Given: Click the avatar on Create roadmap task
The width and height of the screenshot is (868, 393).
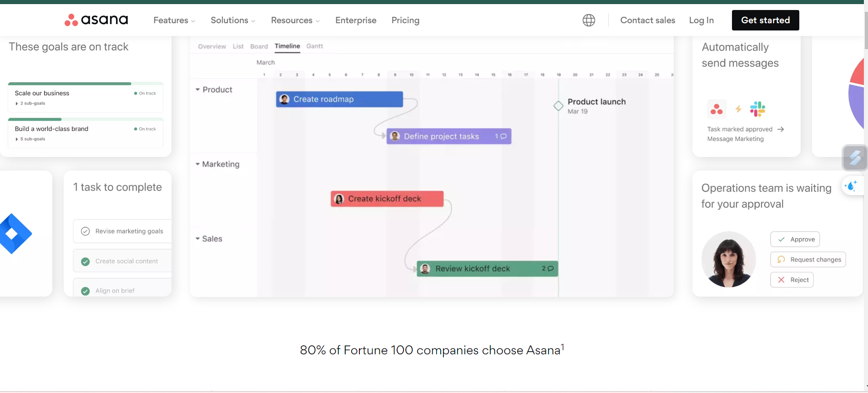Looking at the screenshot, I should coord(284,99).
